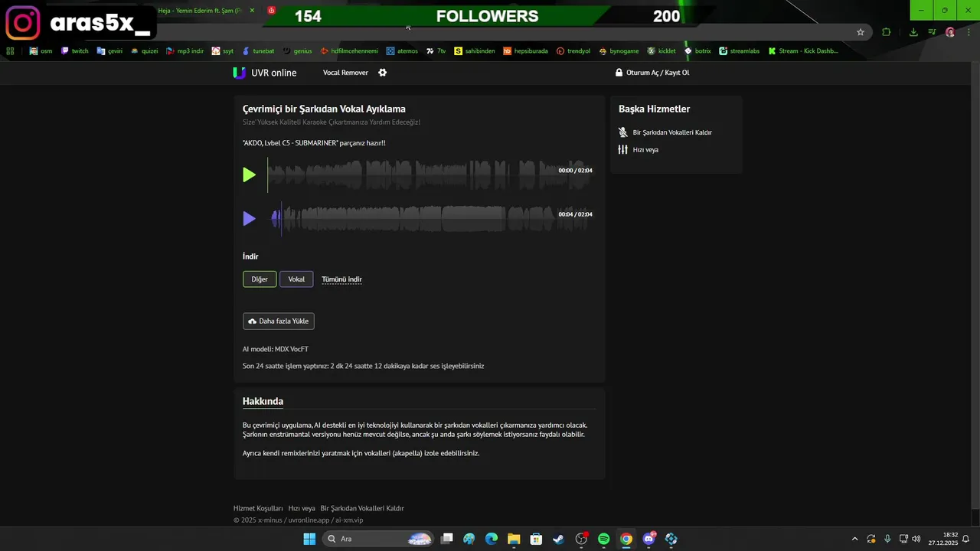Click the taskbar Ara search box

tap(378, 539)
